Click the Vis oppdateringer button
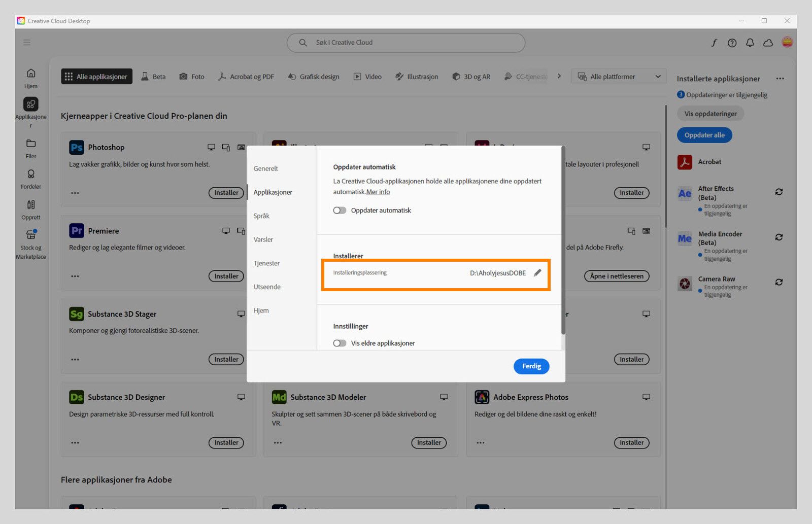The height and width of the screenshot is (524, 812). click(710, 114)
